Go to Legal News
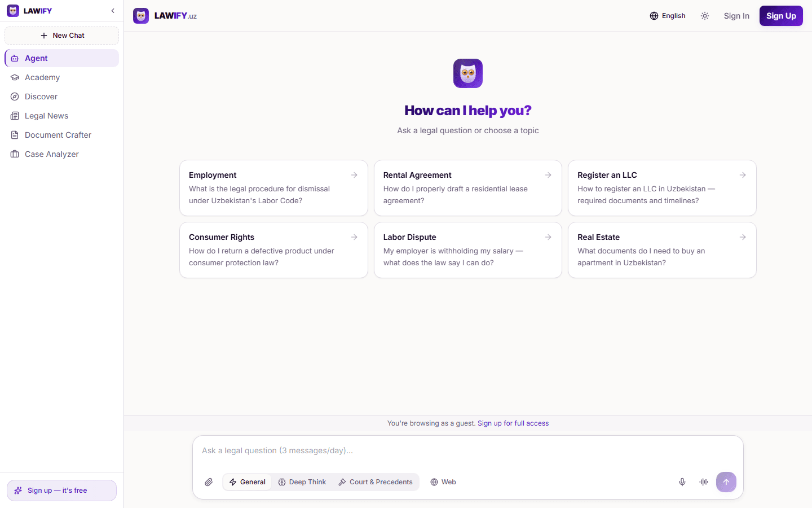 pyautogui.click(x=62, y=116)
